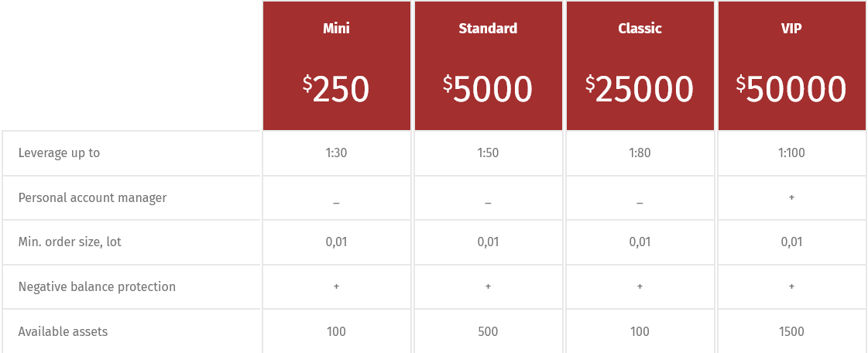Click the Classic negative balance protection plus icon
The image size is (868, 353).
640,286
